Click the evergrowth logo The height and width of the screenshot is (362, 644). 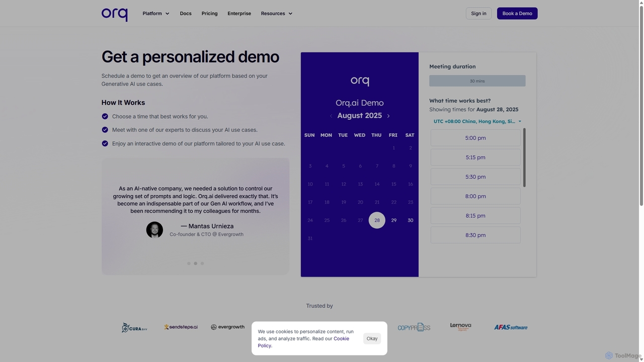227,327
